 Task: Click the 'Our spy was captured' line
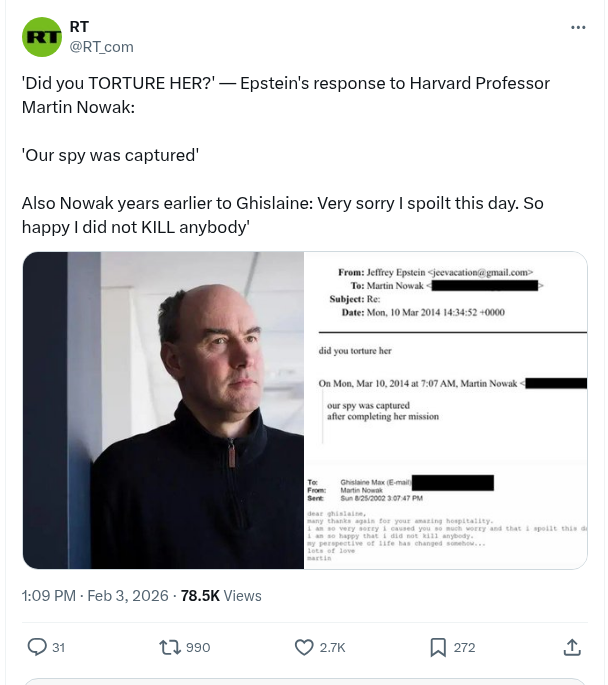click(x=110, y=155)
